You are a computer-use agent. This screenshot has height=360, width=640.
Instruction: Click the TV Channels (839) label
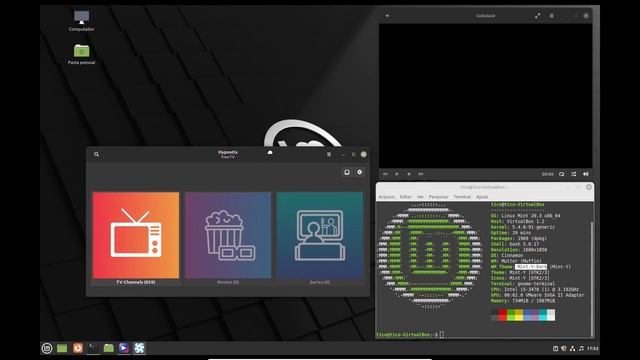tap(136, 282)
